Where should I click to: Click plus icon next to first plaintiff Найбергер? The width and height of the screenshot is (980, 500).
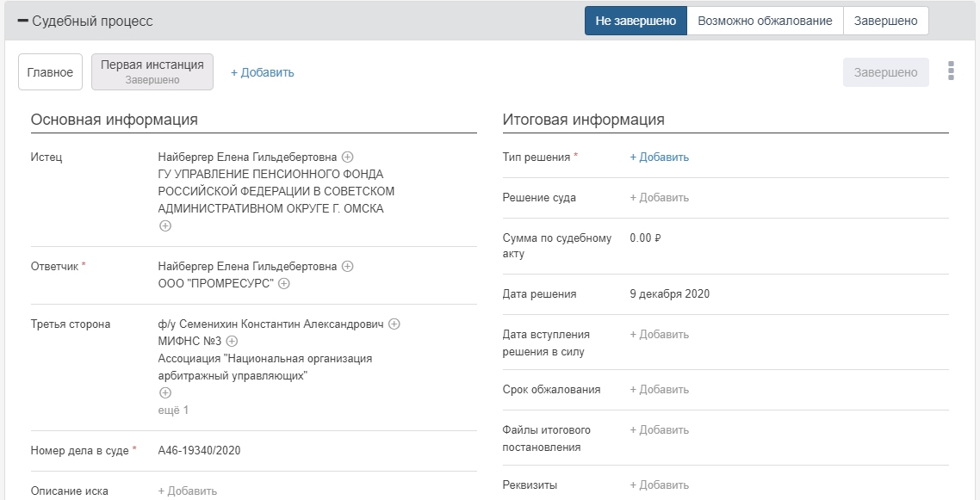[348, 157]
